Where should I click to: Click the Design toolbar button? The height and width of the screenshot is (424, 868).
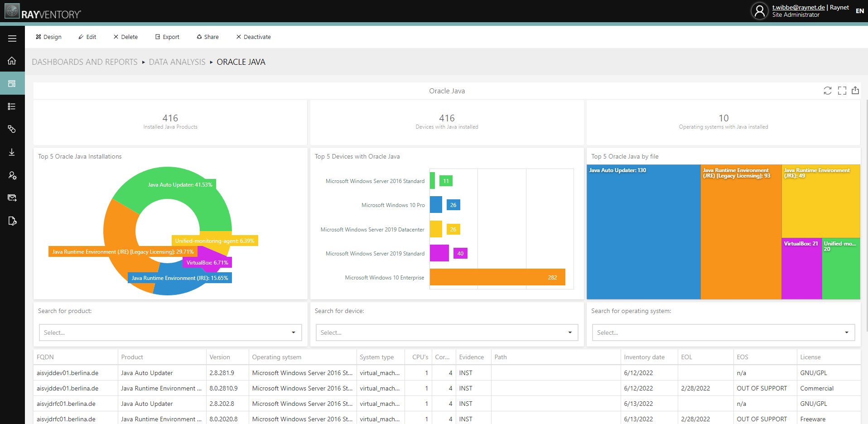tap(48, 37)
